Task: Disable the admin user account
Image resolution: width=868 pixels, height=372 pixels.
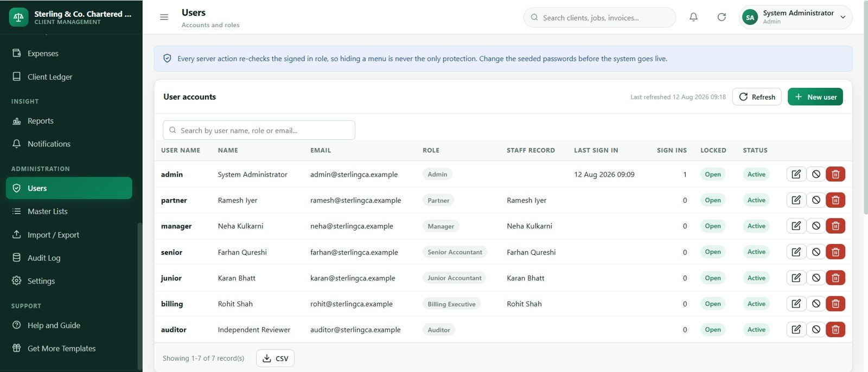Action: click(x=816, y=174)
